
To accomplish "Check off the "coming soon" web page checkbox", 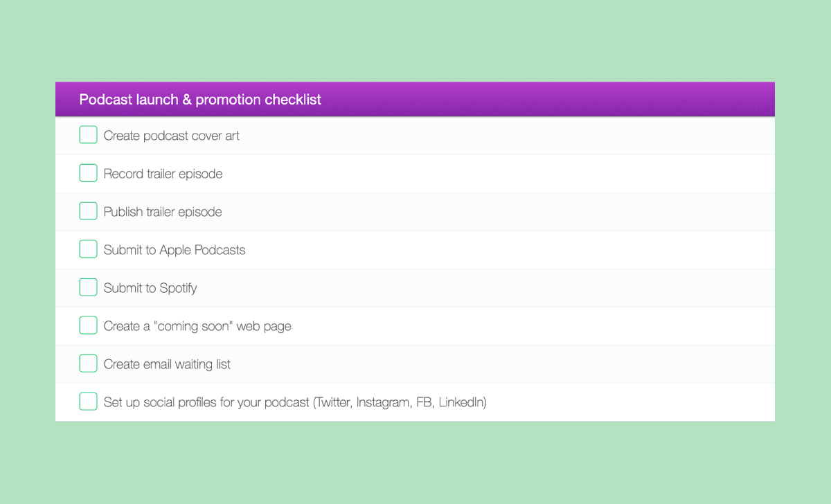I will (x=88, y=325).
